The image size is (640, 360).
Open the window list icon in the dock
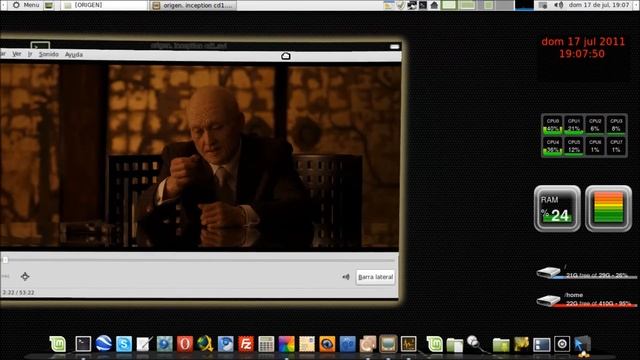click(542, 344)
